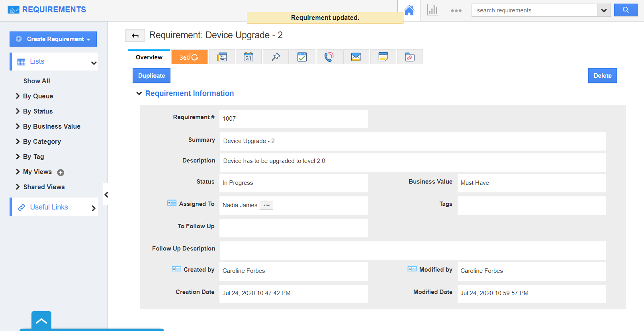Screen dimensions: 644x331
Task: Click the Useful Links chain icon
Action: pos(22,208)
